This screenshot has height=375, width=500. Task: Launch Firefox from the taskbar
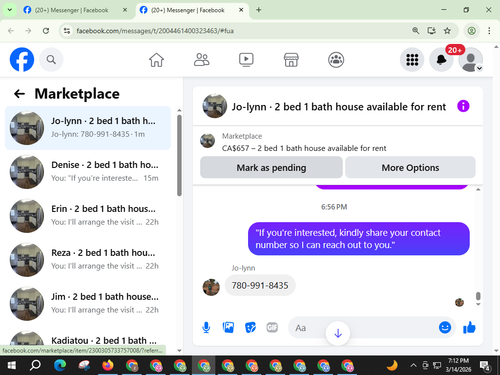(x=108, y=366)
